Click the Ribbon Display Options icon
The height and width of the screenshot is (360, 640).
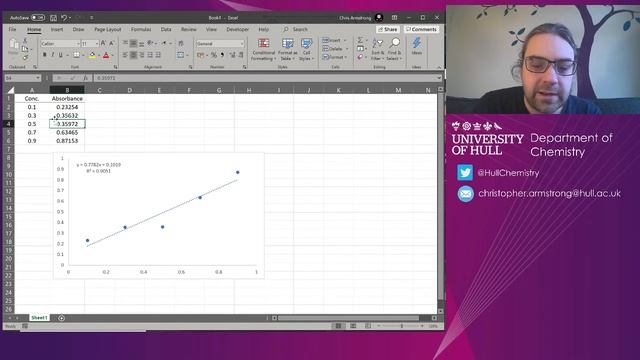pyautogui.click(x=394, y=18)
